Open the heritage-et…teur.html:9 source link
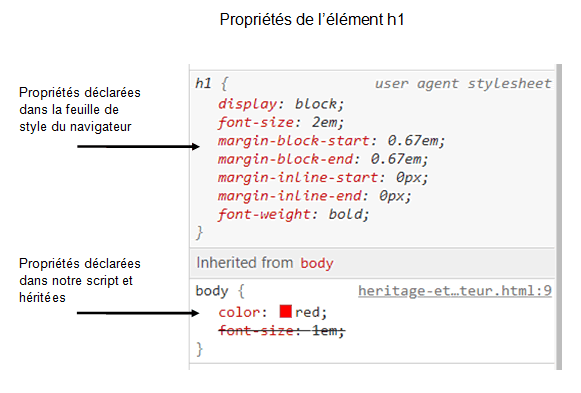This screenshot has width=581, height=393. (455, 291)
